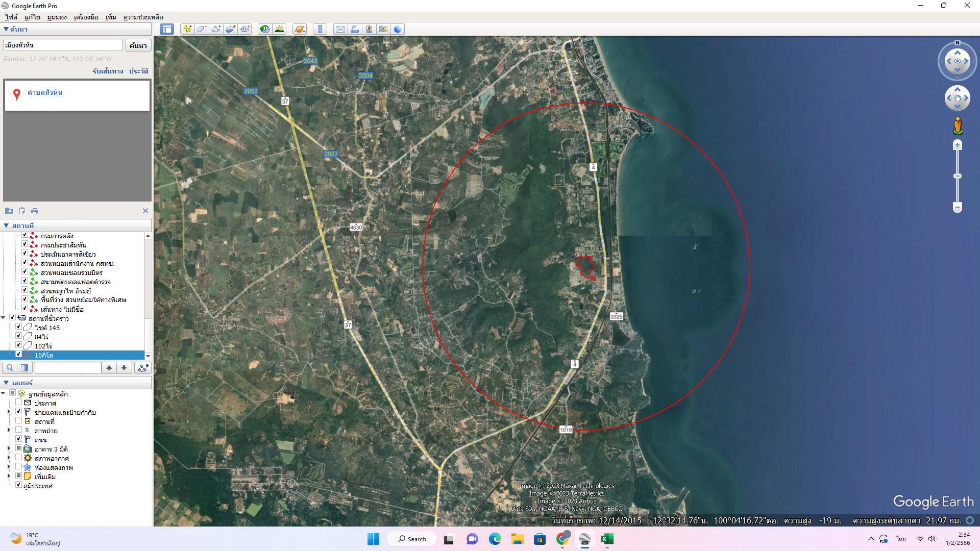Open the มุมมอง menu

tap(57, 17)
